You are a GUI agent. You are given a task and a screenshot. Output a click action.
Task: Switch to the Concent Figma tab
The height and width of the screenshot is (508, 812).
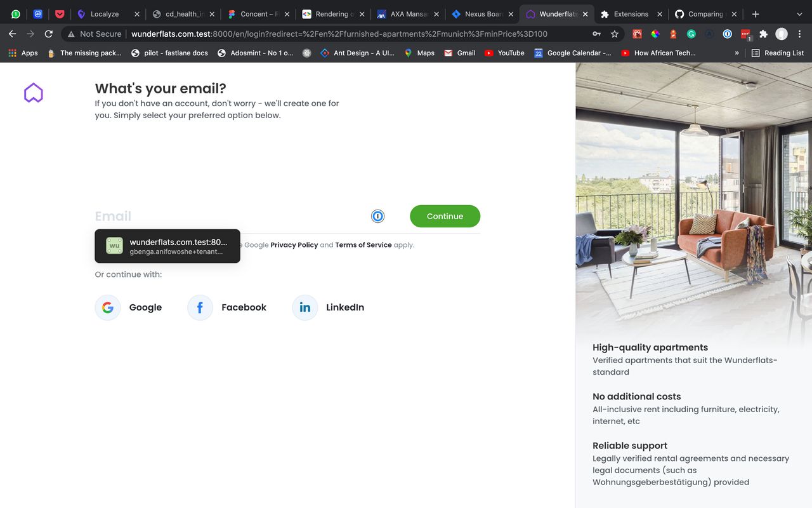(x=258, y=14)
